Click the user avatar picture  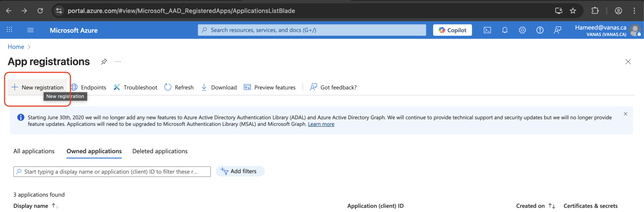click(635, 30)
